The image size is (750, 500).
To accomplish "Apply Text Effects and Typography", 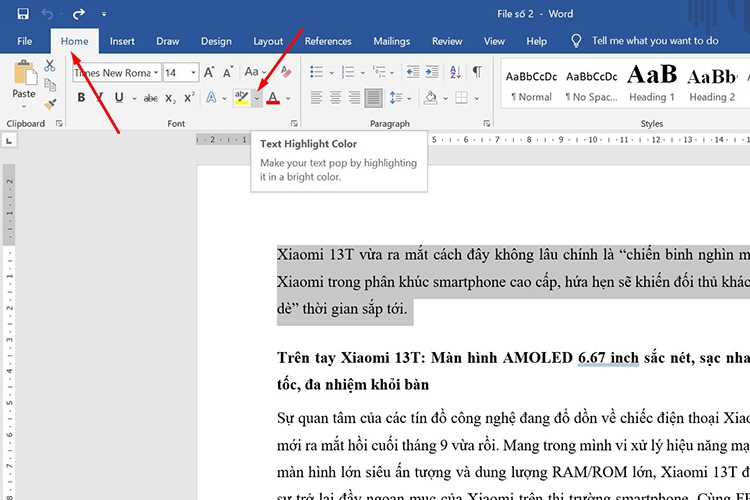I will (x=211, y=98).
